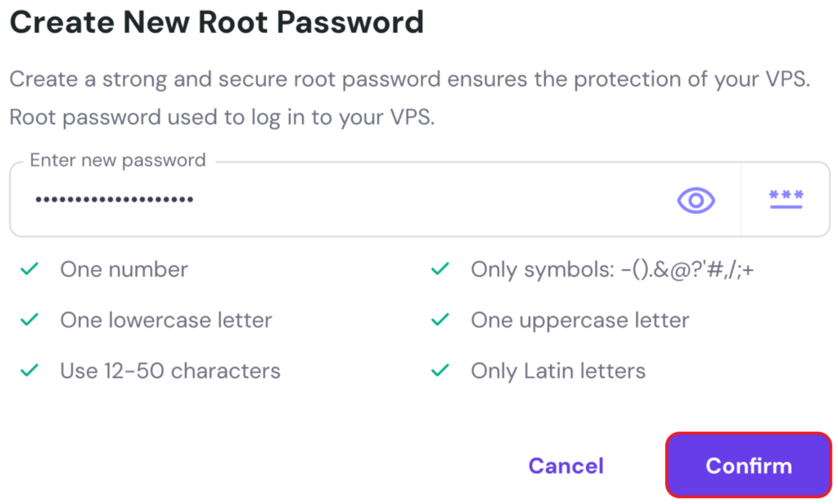
Task: Click the Enter new password label
Action: coord(116,160)
